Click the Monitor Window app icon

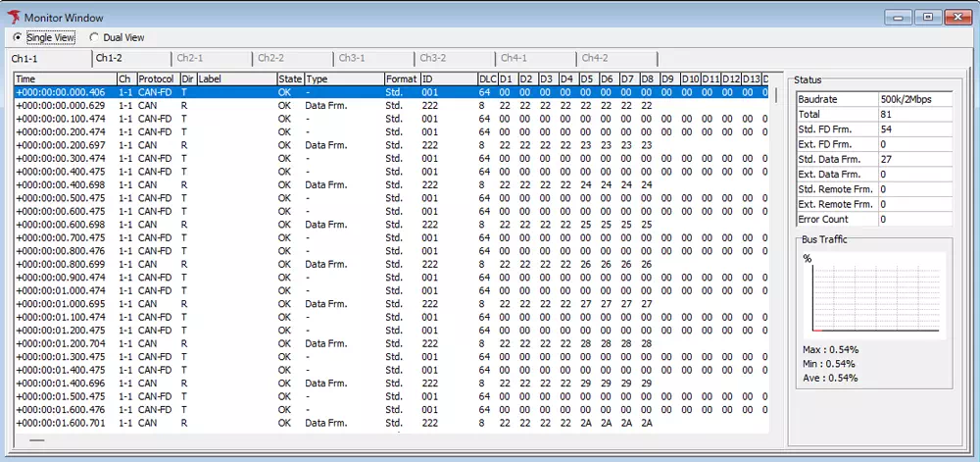[13, 17]
